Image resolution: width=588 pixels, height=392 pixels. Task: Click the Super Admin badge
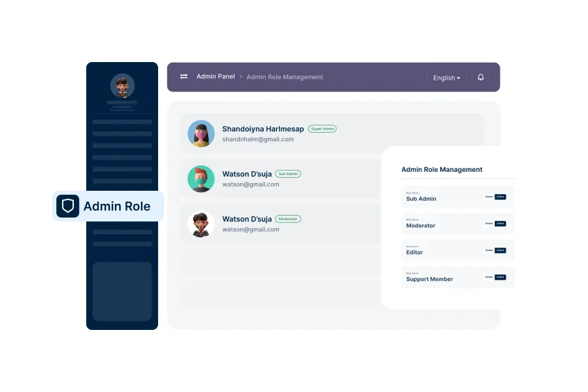(322, 129)
